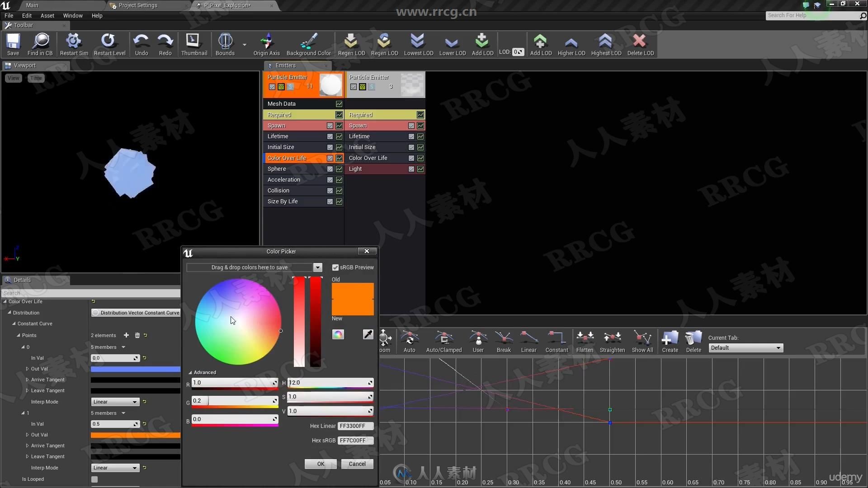Expand the Constant Curve section

(x=13, y=324)
